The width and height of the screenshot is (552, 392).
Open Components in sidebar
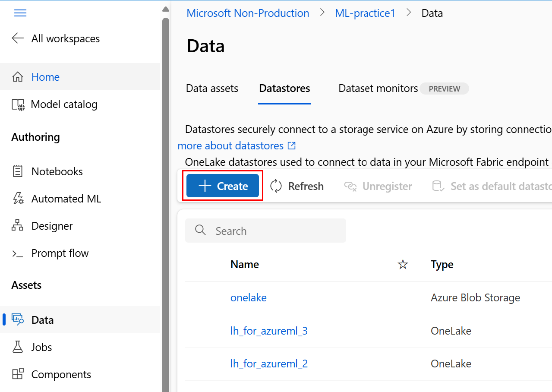[61, 374]
